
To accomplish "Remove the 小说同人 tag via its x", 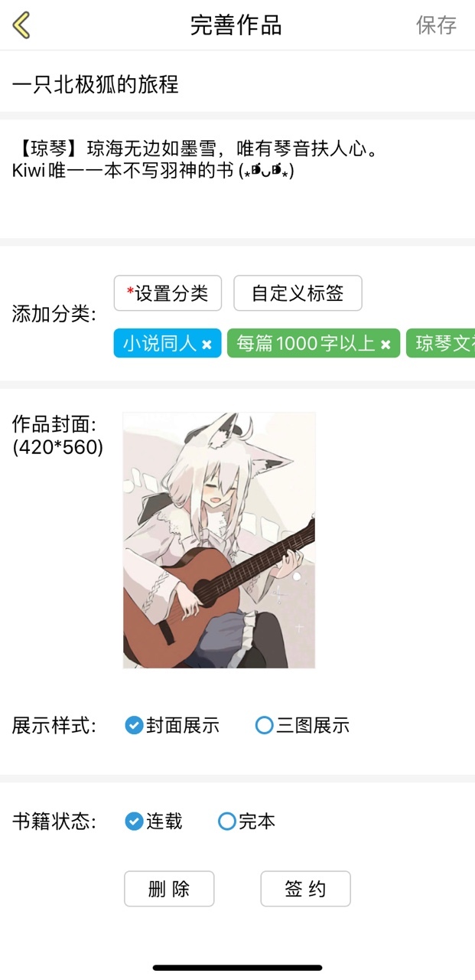I will [x=207, y=345].
